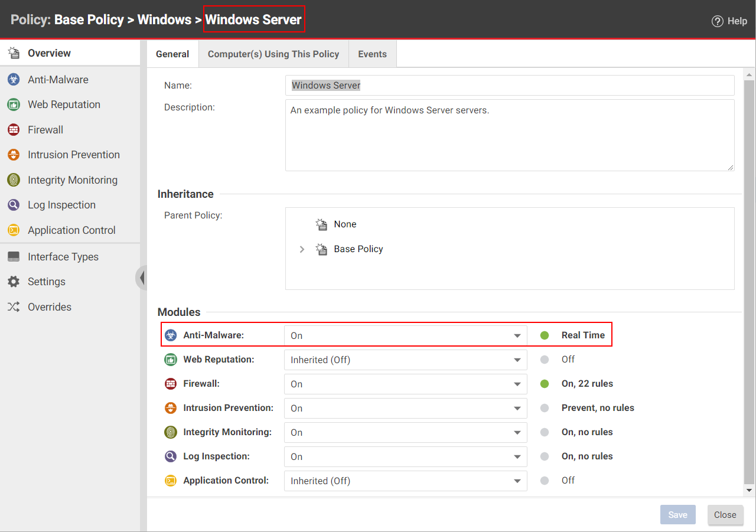The width and height of the screenshot is (756, 532).
Task: Select the Intrusion Prevention shield icon
Action: (x=13, y=154)
